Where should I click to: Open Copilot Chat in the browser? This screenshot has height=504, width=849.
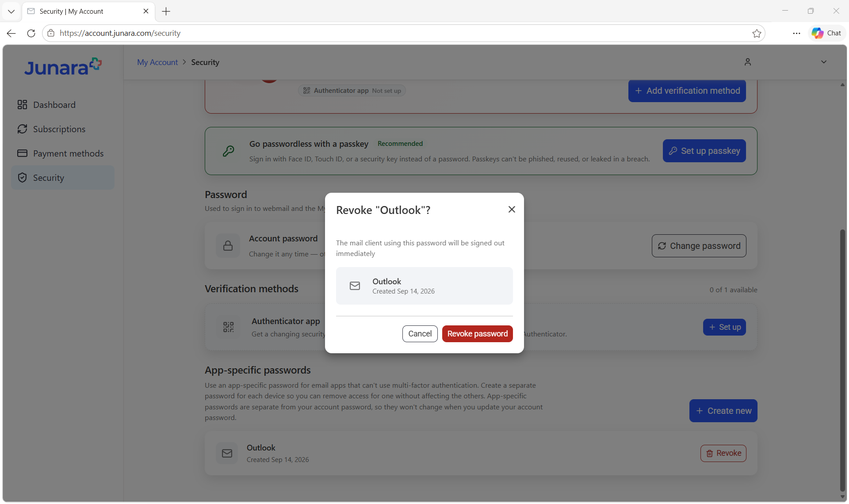[x=826, y=33]
